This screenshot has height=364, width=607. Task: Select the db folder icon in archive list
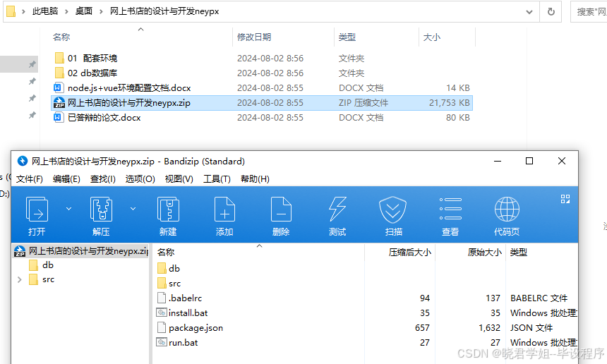[162, 269]
